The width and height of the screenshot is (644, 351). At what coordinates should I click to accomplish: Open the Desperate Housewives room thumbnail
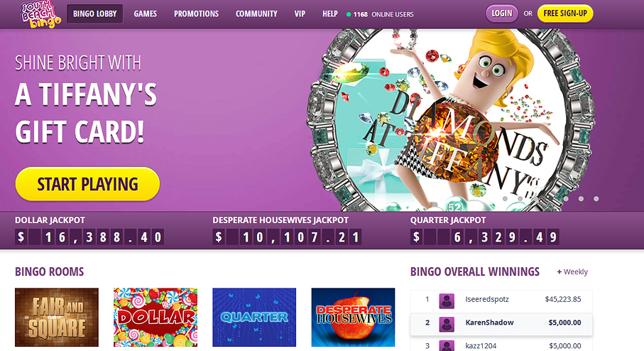click(x=353, y=317)
